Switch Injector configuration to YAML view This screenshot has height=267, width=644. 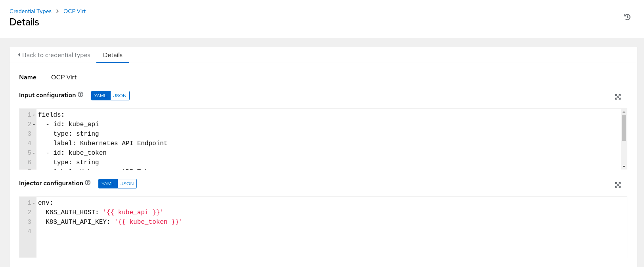pos(108,184)
